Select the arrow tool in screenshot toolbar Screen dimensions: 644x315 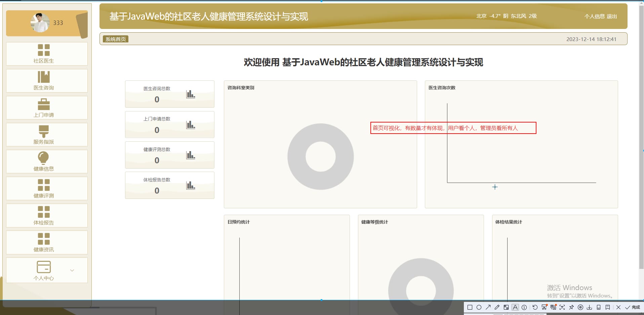tap(488, 307)
